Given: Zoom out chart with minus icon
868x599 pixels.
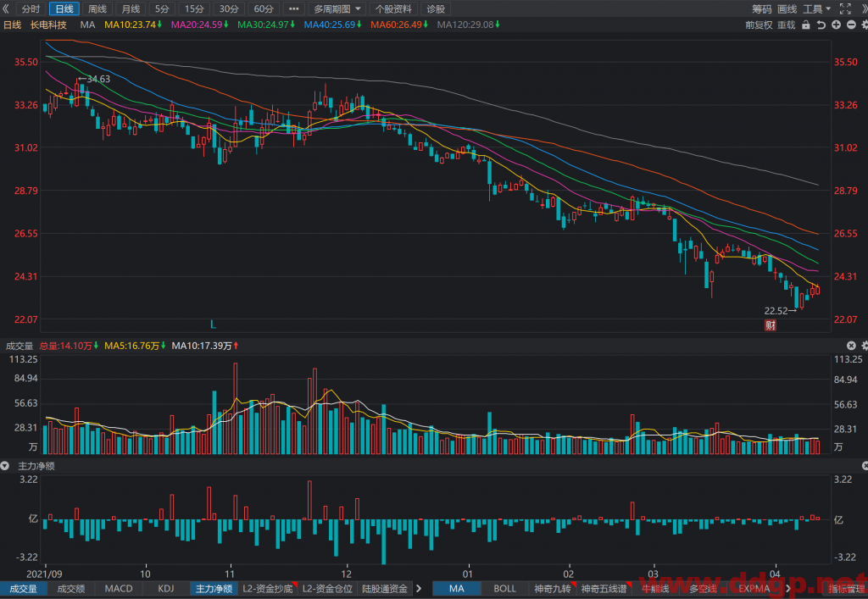Looking at the screenshot, I should (x=851, y=25).
